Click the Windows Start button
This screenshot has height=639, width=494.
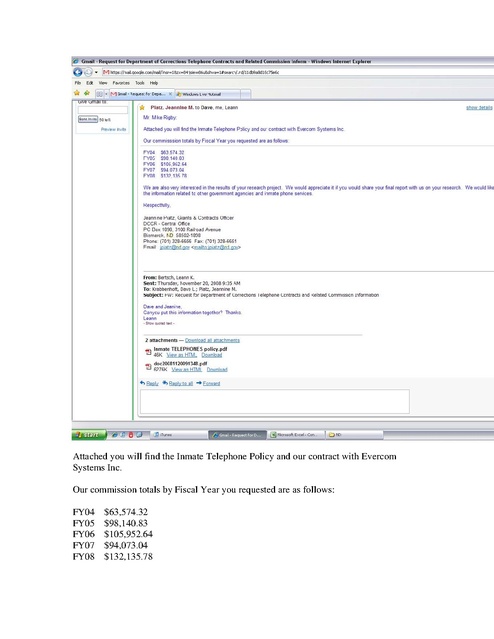coord(89,435)
